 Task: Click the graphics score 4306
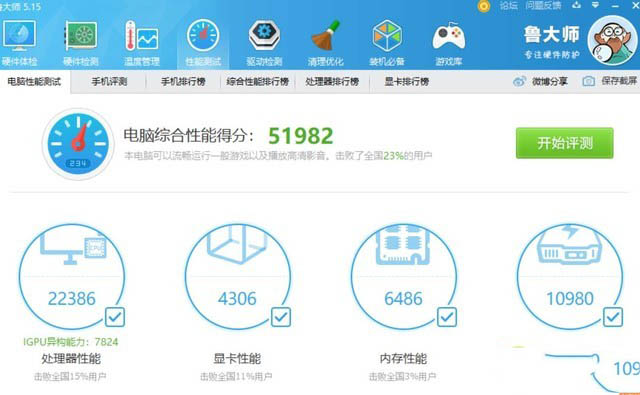click(237, 299)
